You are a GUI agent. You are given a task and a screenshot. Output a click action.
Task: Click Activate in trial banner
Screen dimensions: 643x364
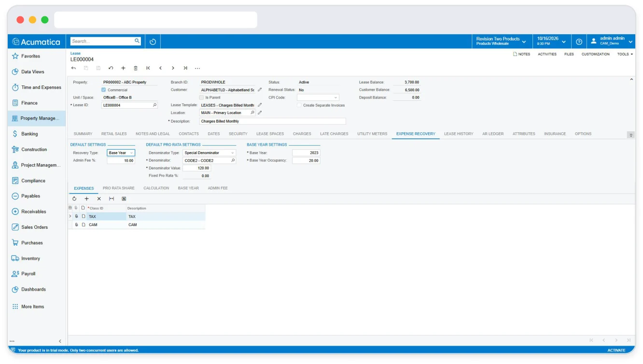coord(616,350)
